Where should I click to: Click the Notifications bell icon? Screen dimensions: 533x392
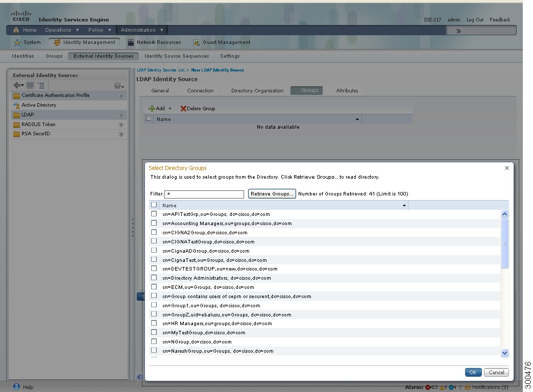pos(467,387)
